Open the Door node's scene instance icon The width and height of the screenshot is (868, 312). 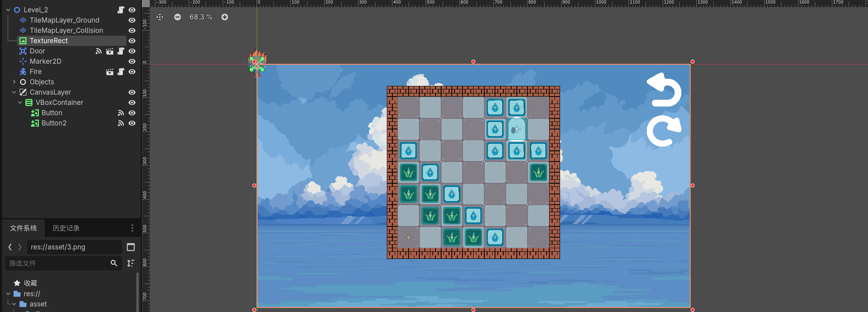110,51
